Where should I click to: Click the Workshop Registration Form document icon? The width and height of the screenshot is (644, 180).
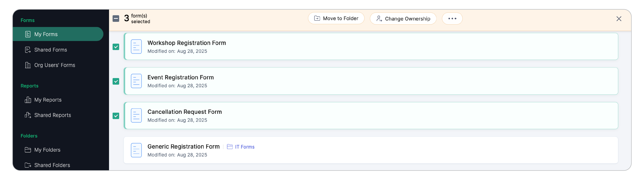[x=136, y=46]
